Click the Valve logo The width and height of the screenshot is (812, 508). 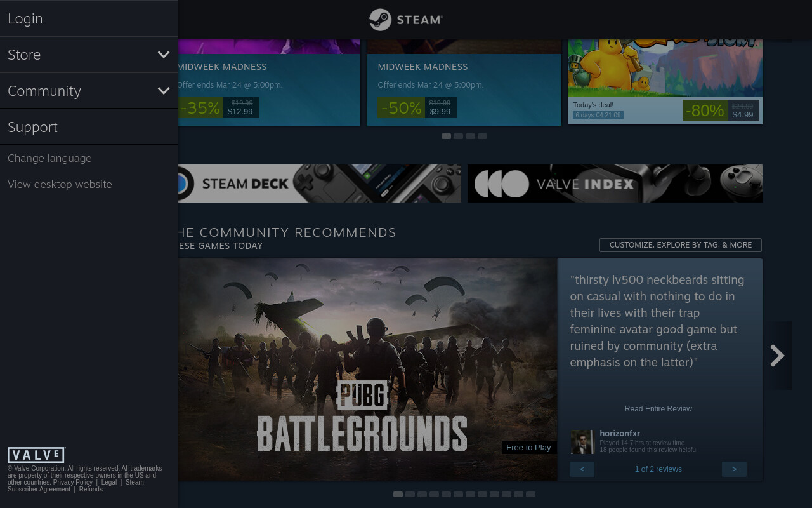coord(36,455)
